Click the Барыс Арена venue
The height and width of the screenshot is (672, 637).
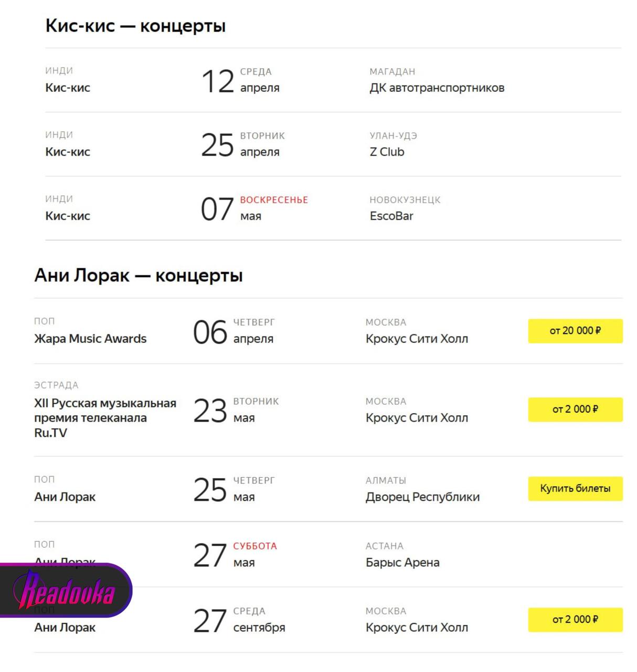click(x=402, y=562)
